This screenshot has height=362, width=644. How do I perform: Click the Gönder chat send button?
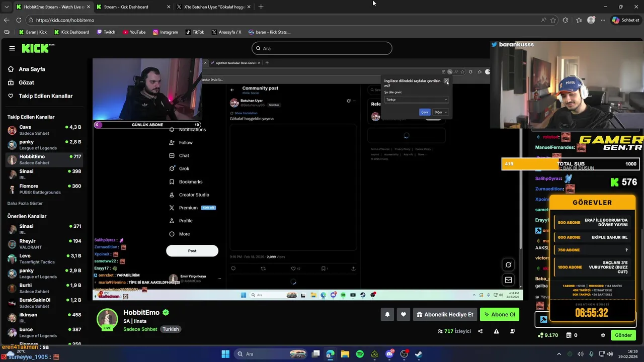(x=623, y=335)
